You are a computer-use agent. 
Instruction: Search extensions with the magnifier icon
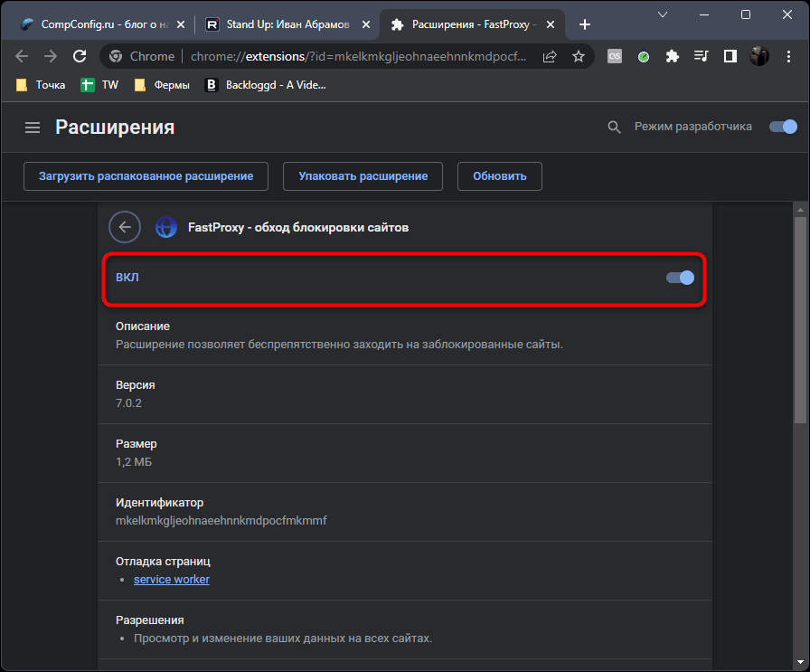614,128
